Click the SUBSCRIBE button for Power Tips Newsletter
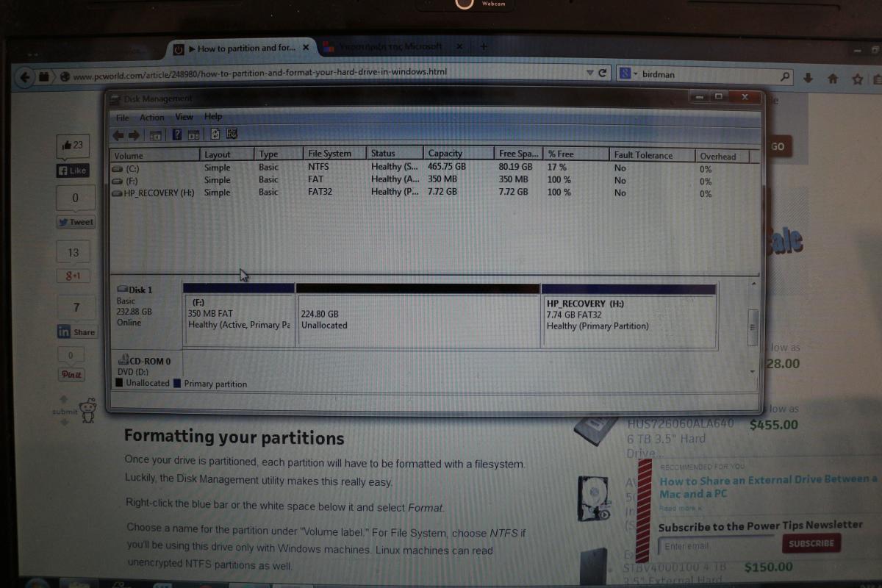The width and height of the screenshot is (882, 588). coord(811,543)
